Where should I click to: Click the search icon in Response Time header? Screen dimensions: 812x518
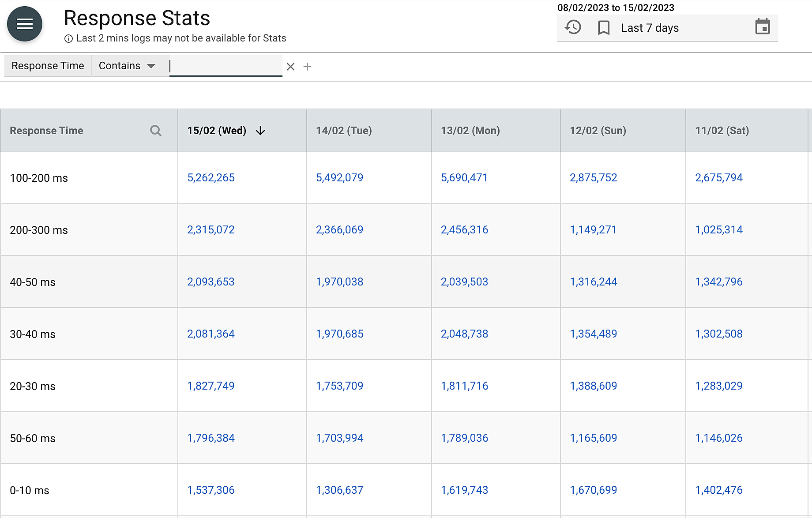155,131
